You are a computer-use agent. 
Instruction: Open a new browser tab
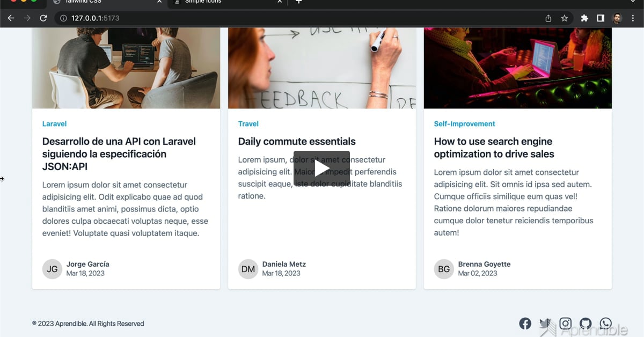point(299,2)
